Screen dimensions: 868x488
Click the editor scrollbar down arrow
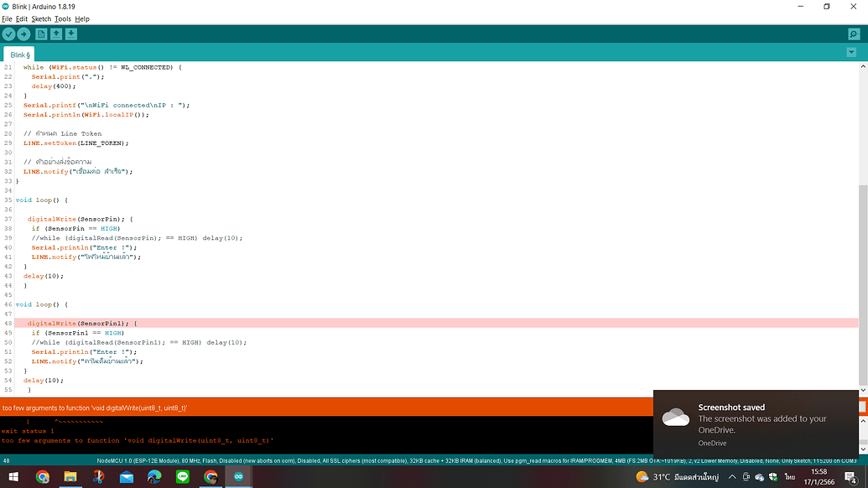[x=863, y=389]
